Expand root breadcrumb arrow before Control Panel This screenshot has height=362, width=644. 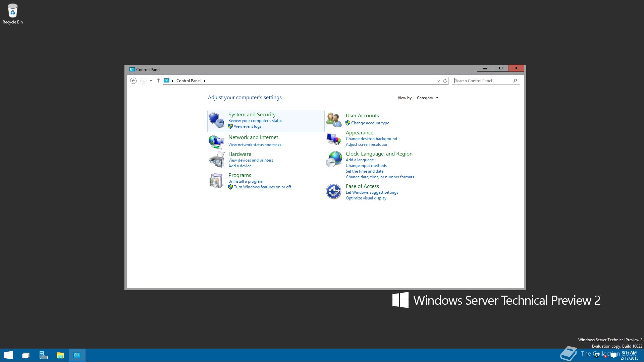[173, 81]
